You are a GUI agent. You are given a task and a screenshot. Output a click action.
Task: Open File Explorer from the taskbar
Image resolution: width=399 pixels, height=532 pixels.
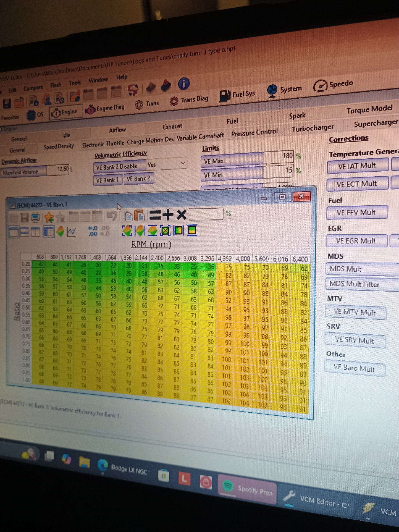[84, 462]
